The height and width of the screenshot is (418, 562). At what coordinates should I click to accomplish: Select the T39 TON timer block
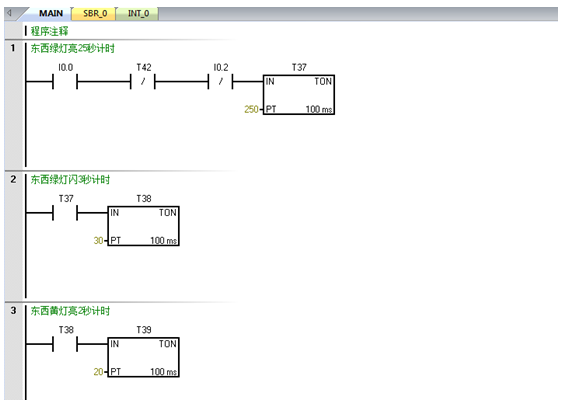tap(143, 357)
